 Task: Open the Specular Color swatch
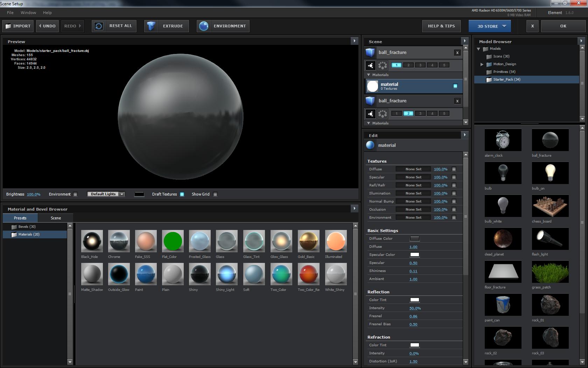point(415,255)
